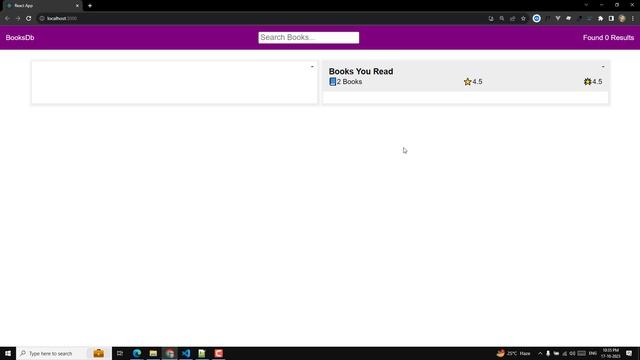Image resolution: width=640 pixels, height=360 pixels.
Task: Open Chrome three-dot menu
Action: (633, 18)
